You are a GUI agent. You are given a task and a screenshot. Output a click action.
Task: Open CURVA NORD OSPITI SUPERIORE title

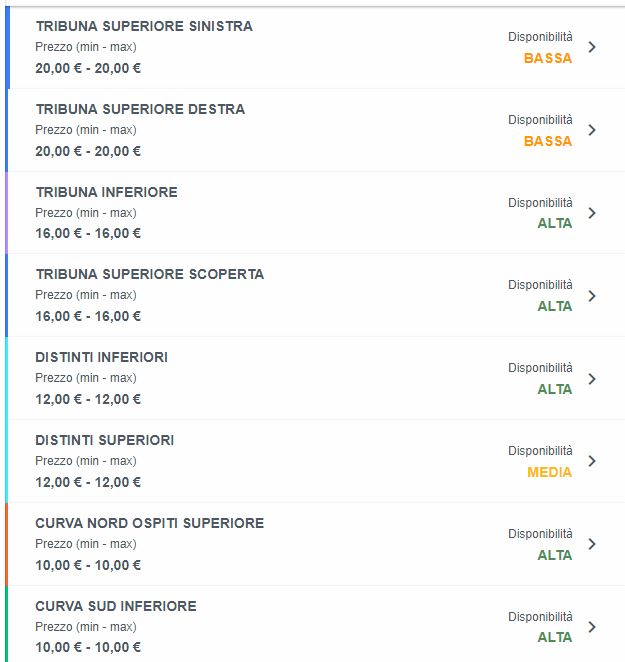click(150, 523)
